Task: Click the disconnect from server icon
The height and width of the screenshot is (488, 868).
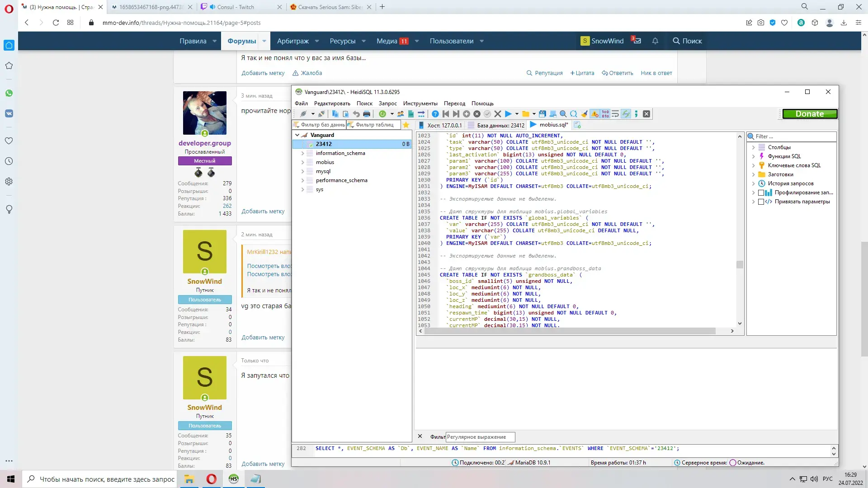Action: pos(321,114)
